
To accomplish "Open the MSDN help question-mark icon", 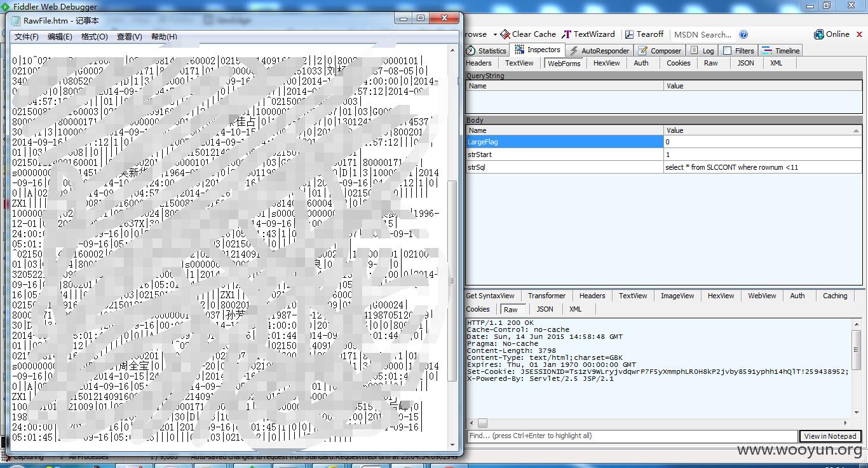I will 743,34.
